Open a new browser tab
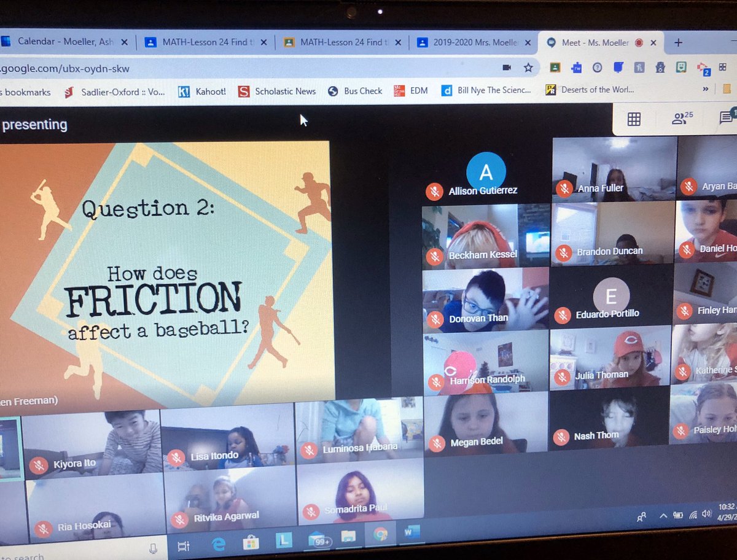Viewport: 737px width, 560px height. point(678,43)
